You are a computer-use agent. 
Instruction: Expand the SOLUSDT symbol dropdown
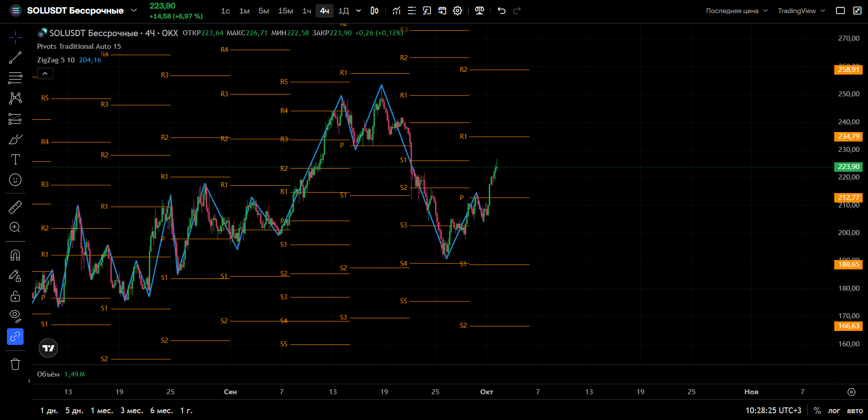click(x=134, y=10)
